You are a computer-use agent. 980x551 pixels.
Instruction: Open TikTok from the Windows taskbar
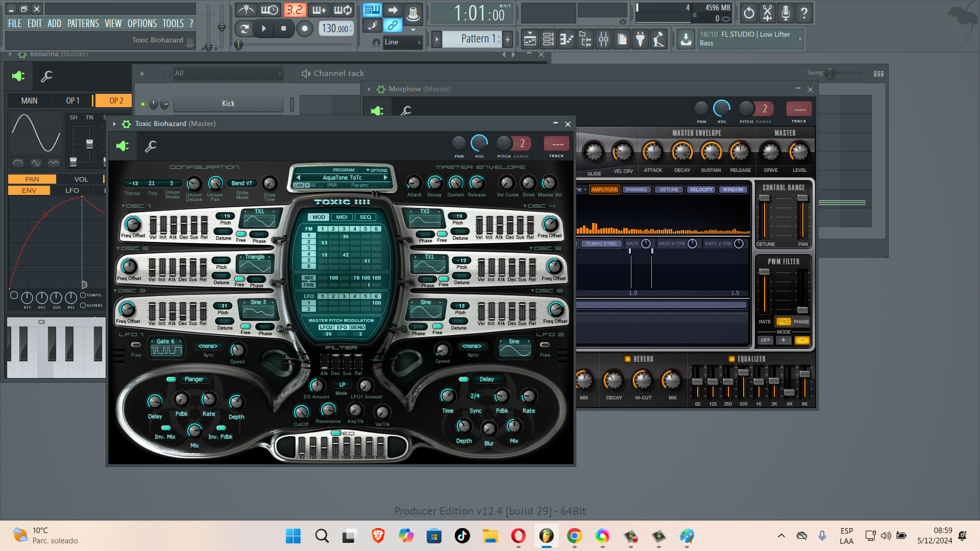[462, 536]
